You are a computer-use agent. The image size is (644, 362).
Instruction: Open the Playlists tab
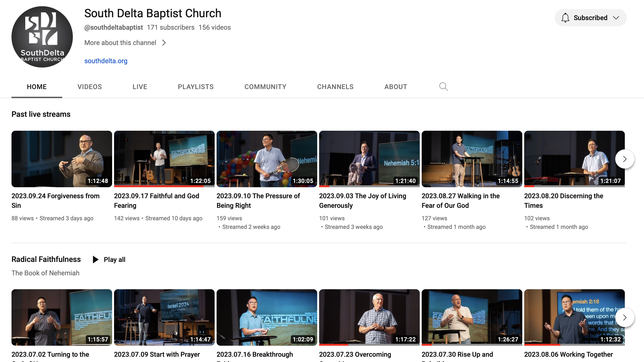coord(196,87)
